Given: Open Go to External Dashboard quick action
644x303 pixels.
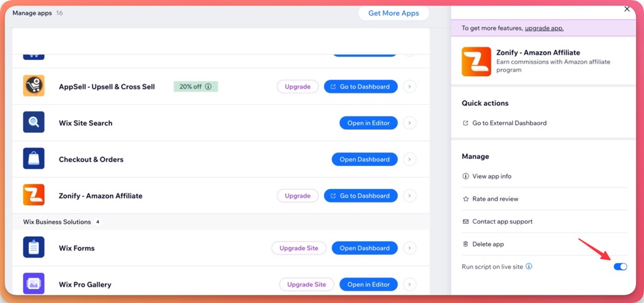Looking at the screenshot, I should 509,123.
